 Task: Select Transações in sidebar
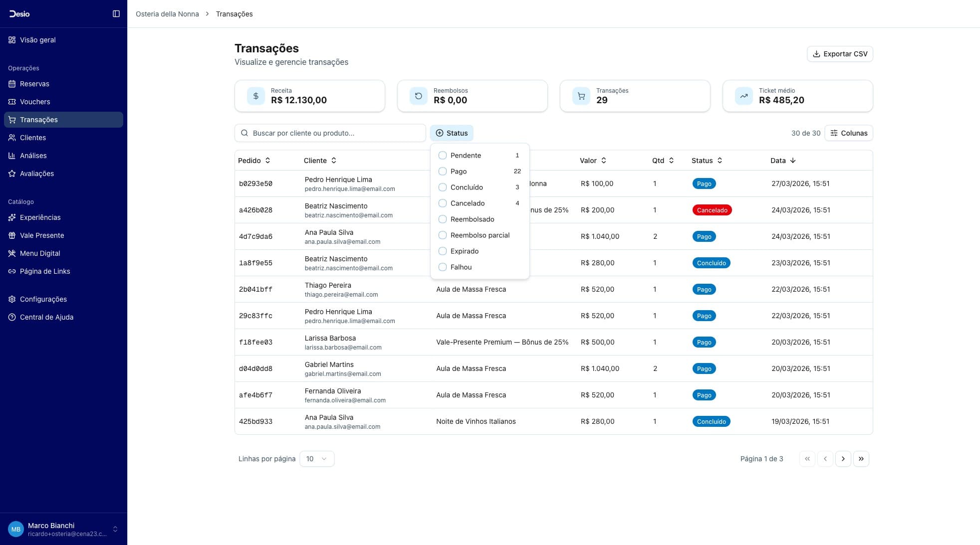coord(63,120)
